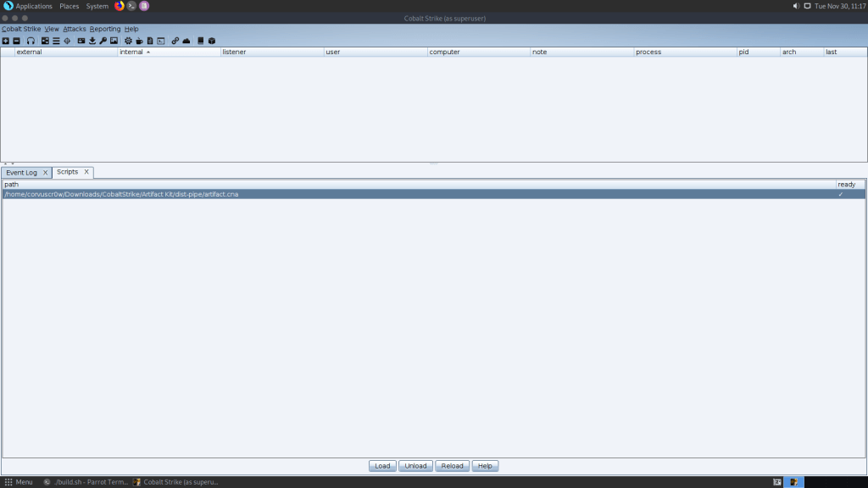Click the cloud icon in toolbar
The width and height of the screenshot is (868, 488).
186,41
